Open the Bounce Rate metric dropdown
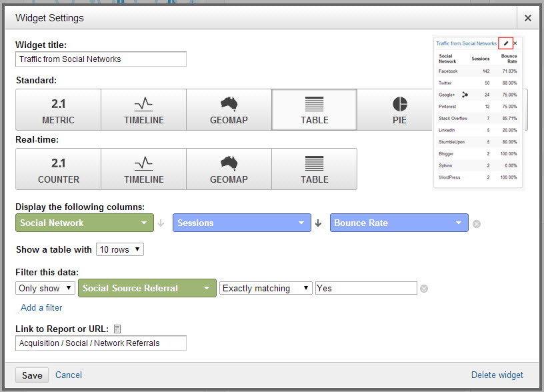The image size is (544, 392). [399, 223]
